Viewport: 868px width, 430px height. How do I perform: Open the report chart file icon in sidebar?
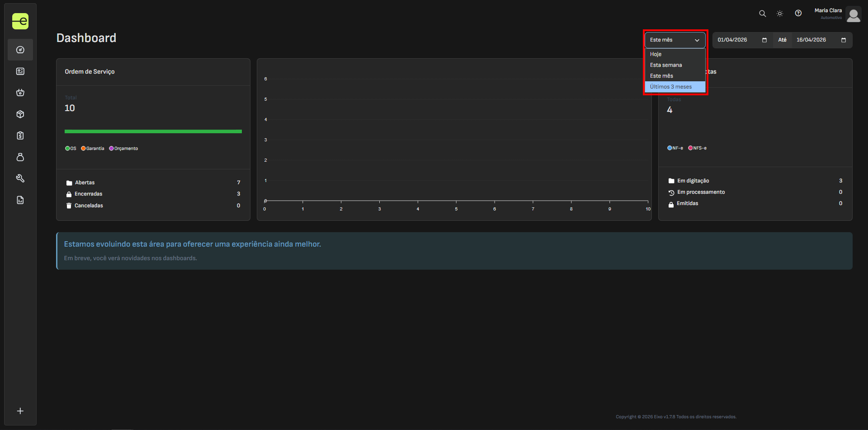[x=20, y=200]
